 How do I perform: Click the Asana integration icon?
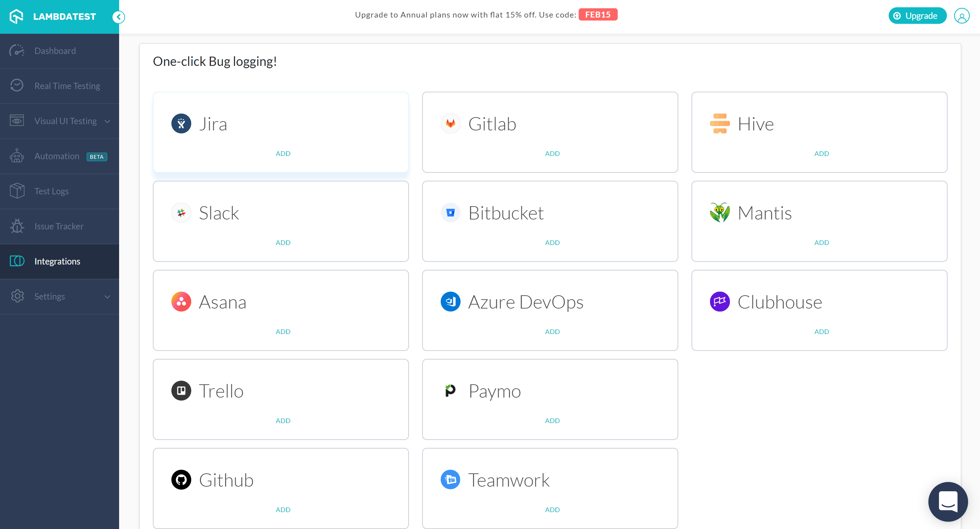(181, 302)
